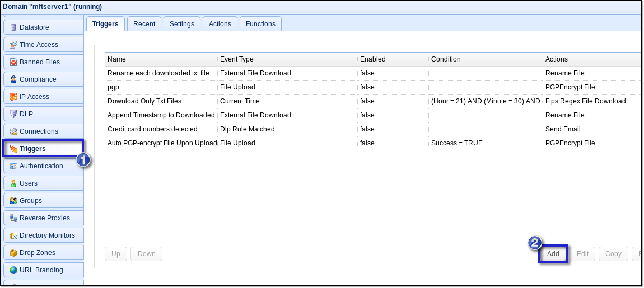Click the Banned Files icon

(13, 62)
